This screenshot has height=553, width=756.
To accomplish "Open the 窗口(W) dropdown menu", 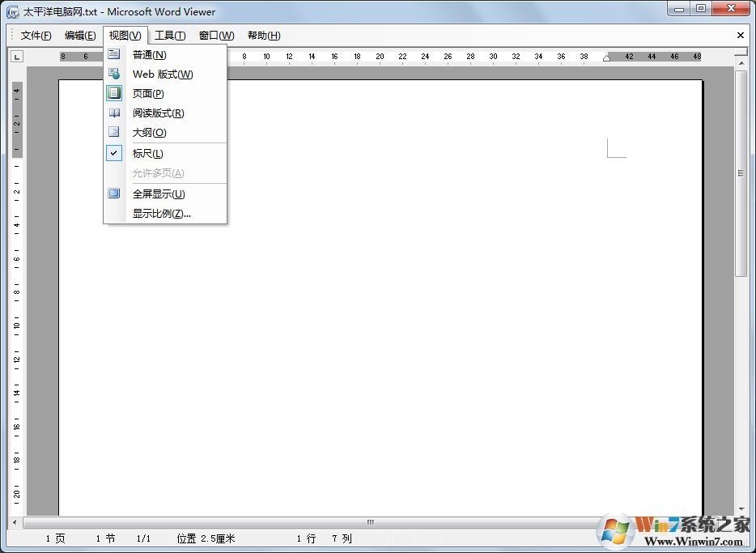I will pyautogui.click(x=215, y=35).
